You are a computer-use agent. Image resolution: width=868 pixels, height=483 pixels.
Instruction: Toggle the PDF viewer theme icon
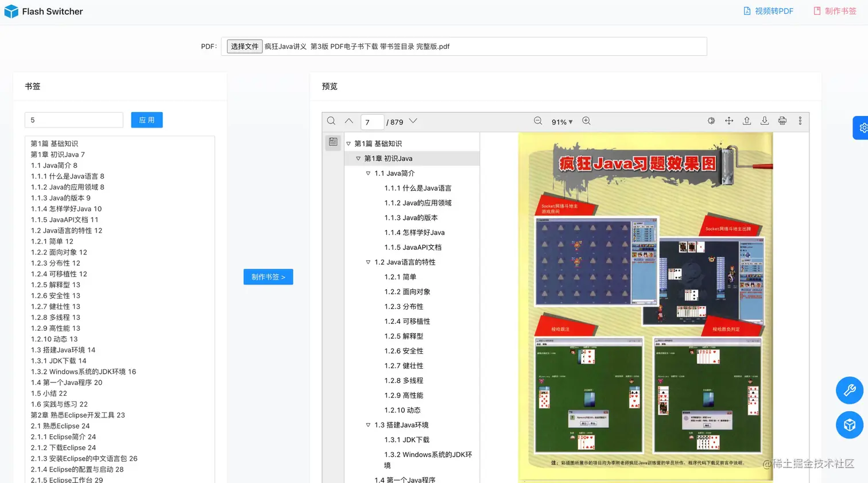click(711, 121)
